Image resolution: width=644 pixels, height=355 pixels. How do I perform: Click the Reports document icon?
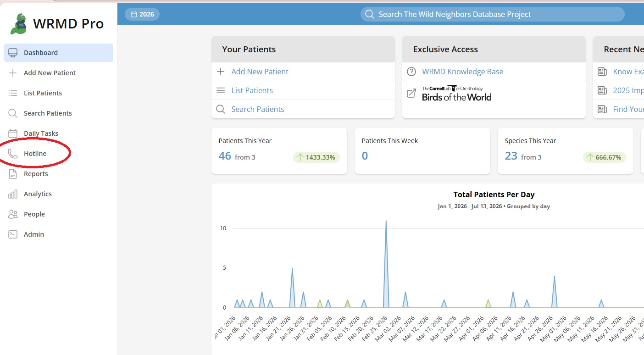pyautogui.click(x=13, y=174)
